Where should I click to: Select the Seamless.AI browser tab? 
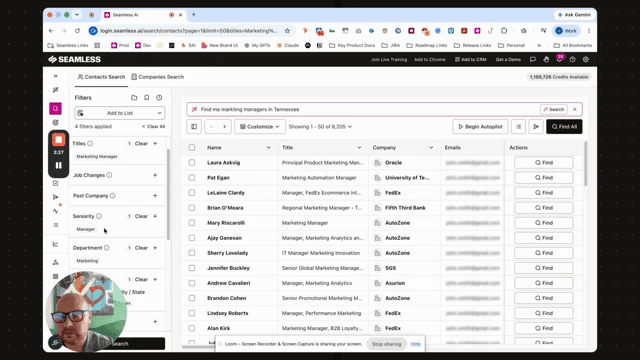coord(143,15)
